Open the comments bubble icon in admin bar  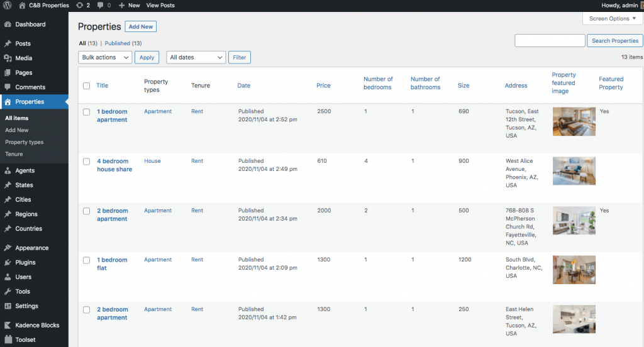(x=100, y=5)
